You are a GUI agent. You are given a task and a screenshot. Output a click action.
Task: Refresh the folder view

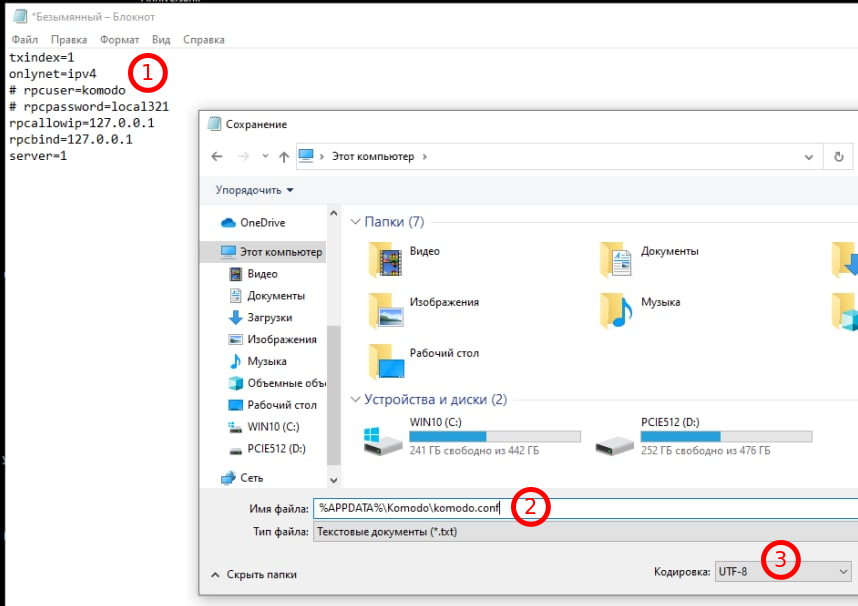838,157
